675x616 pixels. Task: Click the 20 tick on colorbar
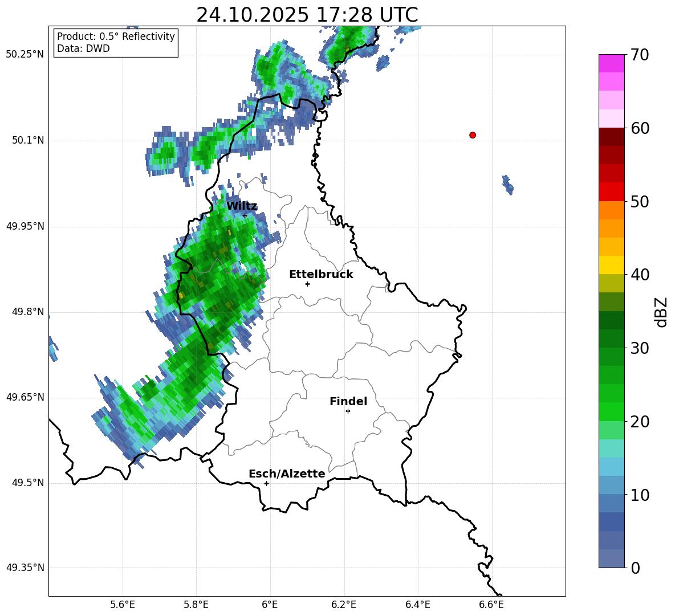(x=640, y=422)
